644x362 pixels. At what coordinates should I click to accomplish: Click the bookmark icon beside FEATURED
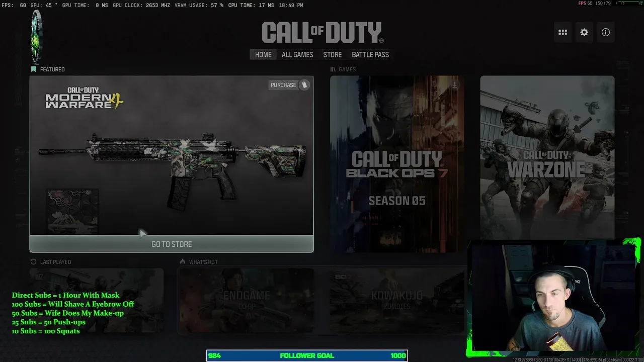coord(34,69)
